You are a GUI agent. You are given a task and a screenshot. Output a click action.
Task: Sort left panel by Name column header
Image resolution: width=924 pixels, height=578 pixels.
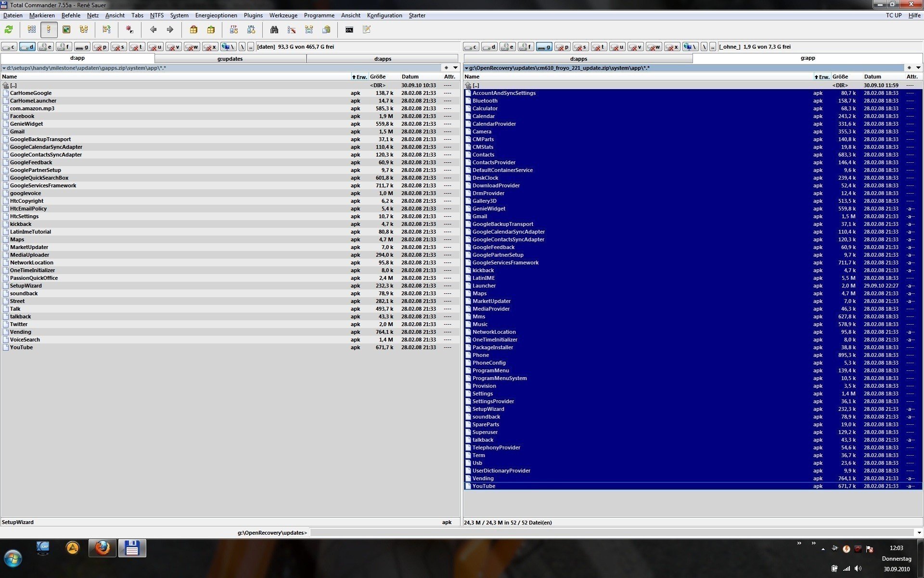coord(176,77)
